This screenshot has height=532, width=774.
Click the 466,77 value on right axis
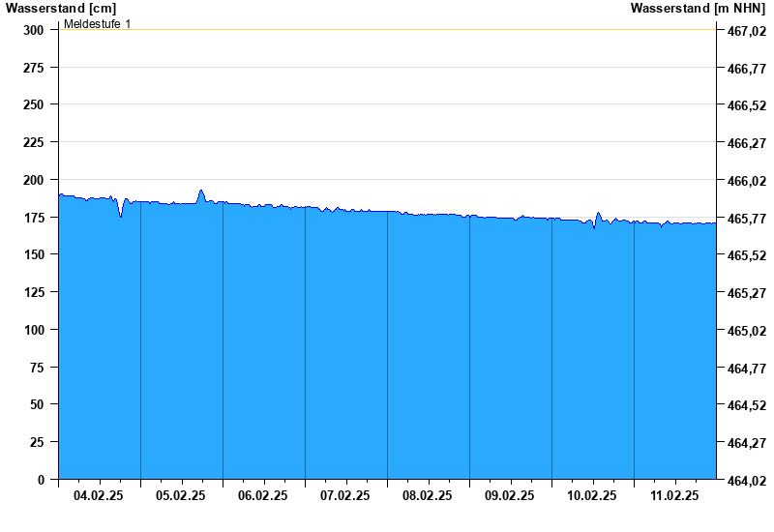pyautogui.click(x=747, y=69)
